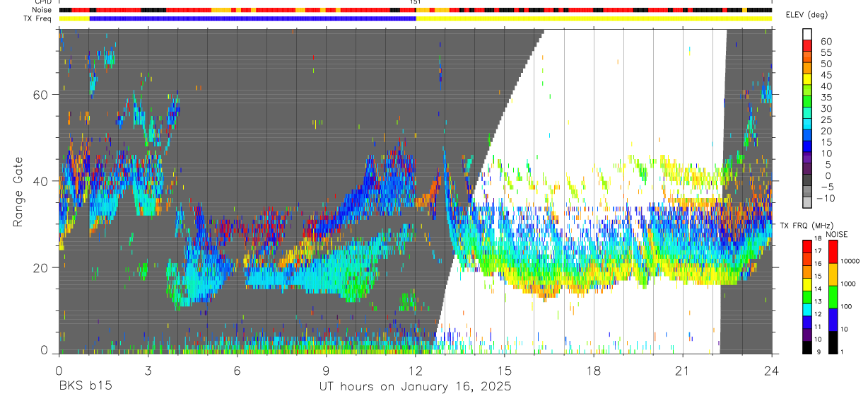Screen dimensions: 868x401
Task: Click the blue portion of the TX Freq strip
Action: pos(253,18)
